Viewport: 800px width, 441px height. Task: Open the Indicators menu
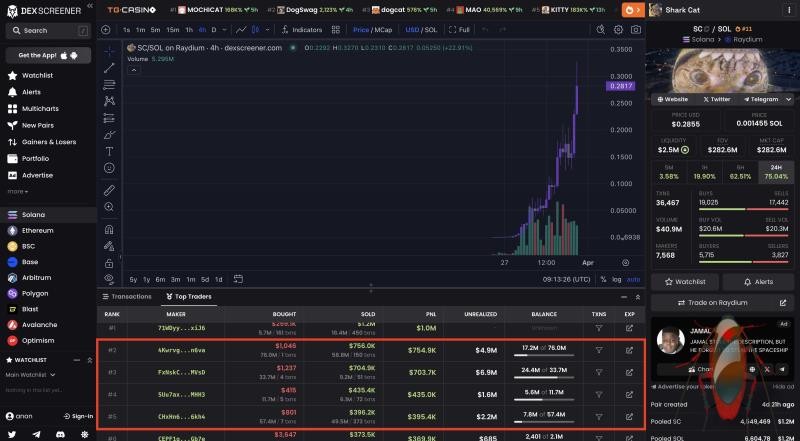[x=302, y=30]
